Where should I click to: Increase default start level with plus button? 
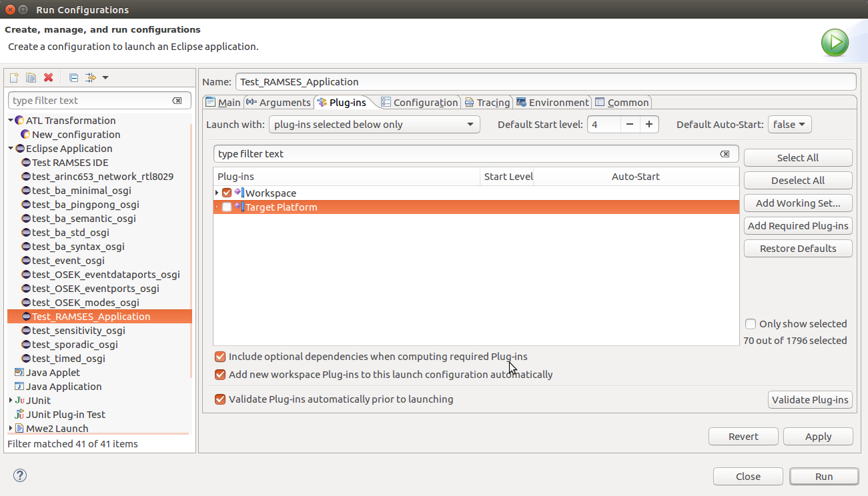pos(649,125)
